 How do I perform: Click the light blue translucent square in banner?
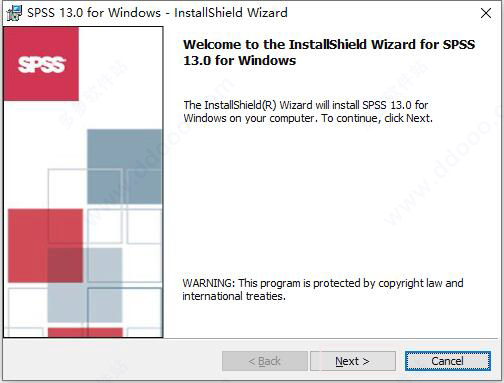[x=85, y=285]
